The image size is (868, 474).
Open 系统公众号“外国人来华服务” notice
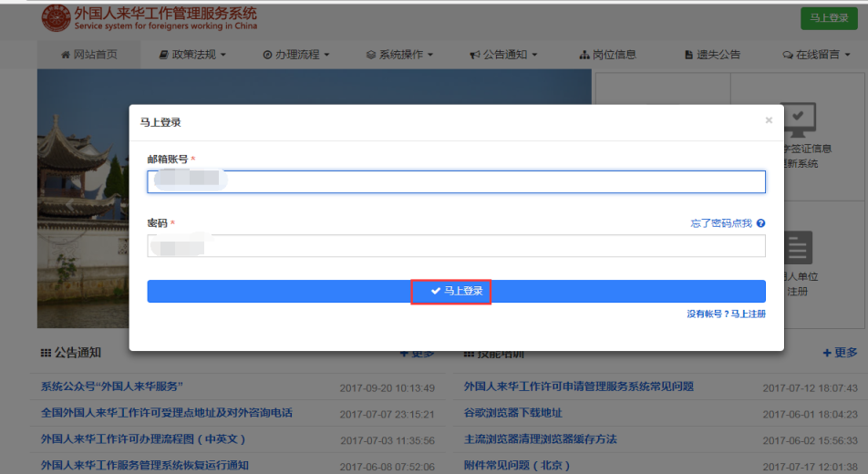[112, 386]
